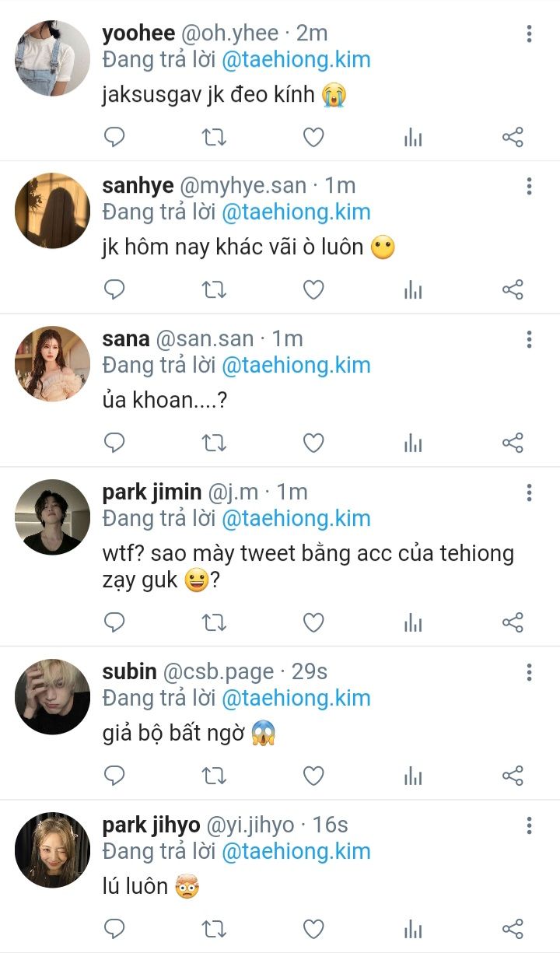This screenshot has width=560, height=953.
Task: Open more options on yoohee's tweet
Action: [529, 33]
